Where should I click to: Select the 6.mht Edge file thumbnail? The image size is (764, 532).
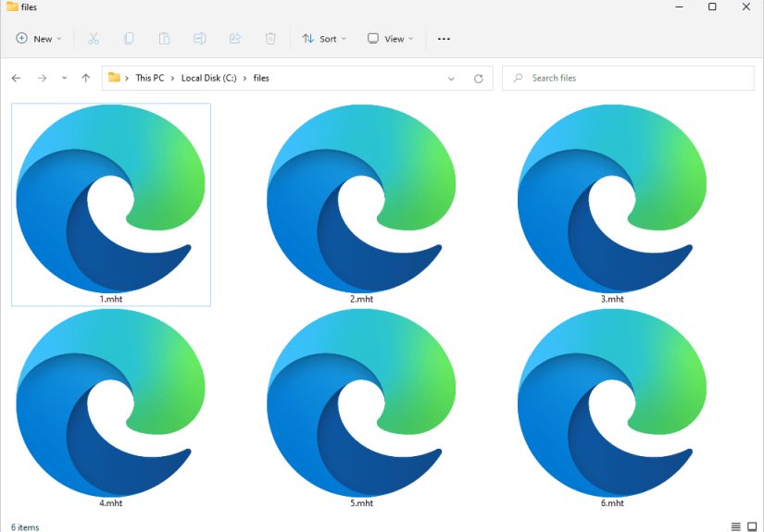(x=612, y=403)
